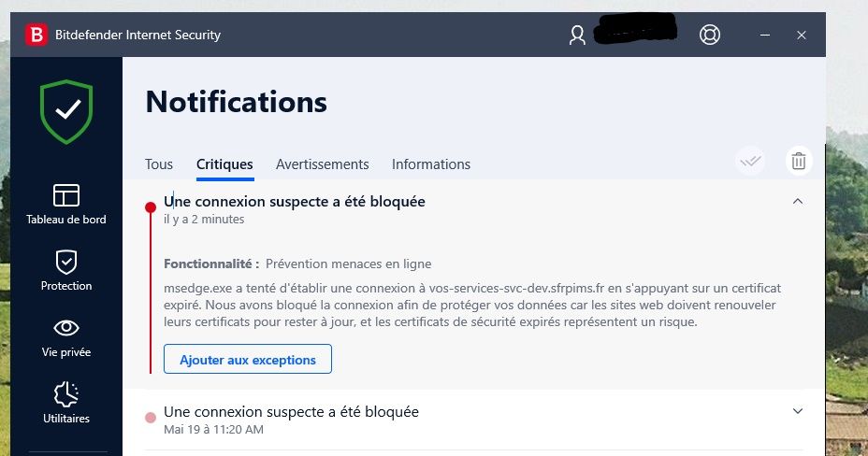Viewport: 868px width, 456px height.
Task: Open Tableau de bord dashboard
Action: click(66, 205)
